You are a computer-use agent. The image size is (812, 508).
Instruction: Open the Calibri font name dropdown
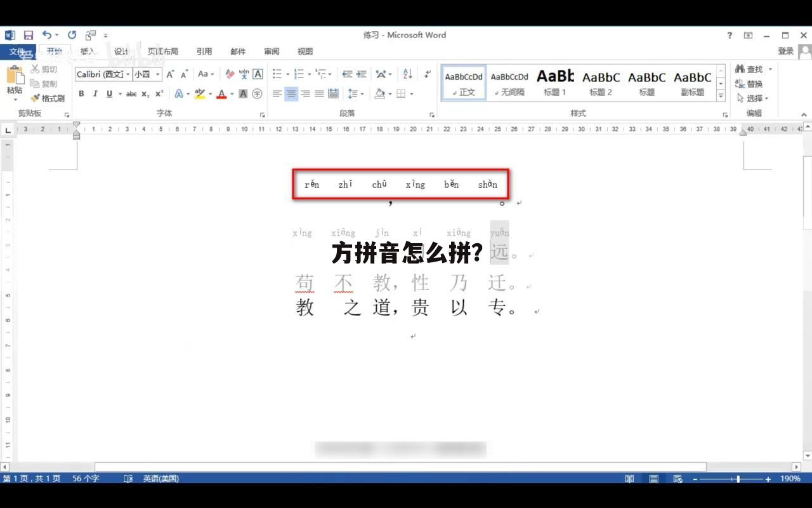click(x=128, y=74)
